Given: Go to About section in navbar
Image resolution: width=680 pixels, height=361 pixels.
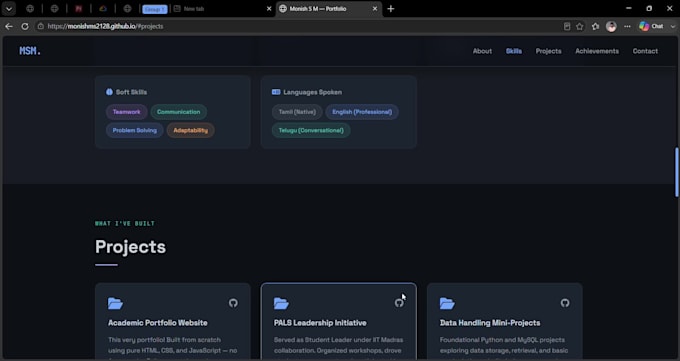Looking at the screenshot, I should 482,51.
